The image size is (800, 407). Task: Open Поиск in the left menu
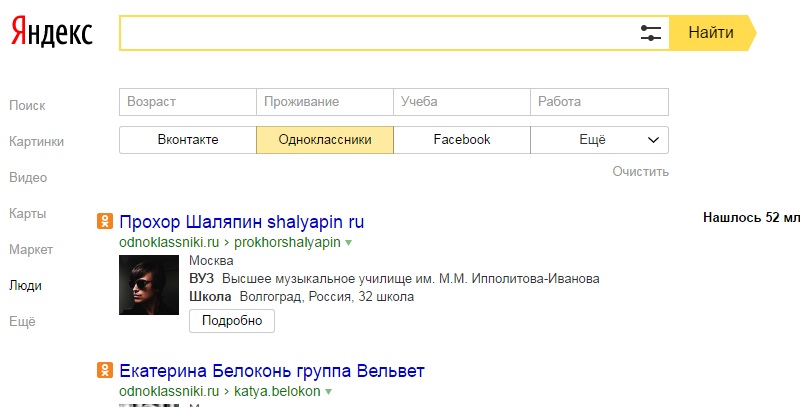point(27,106)
